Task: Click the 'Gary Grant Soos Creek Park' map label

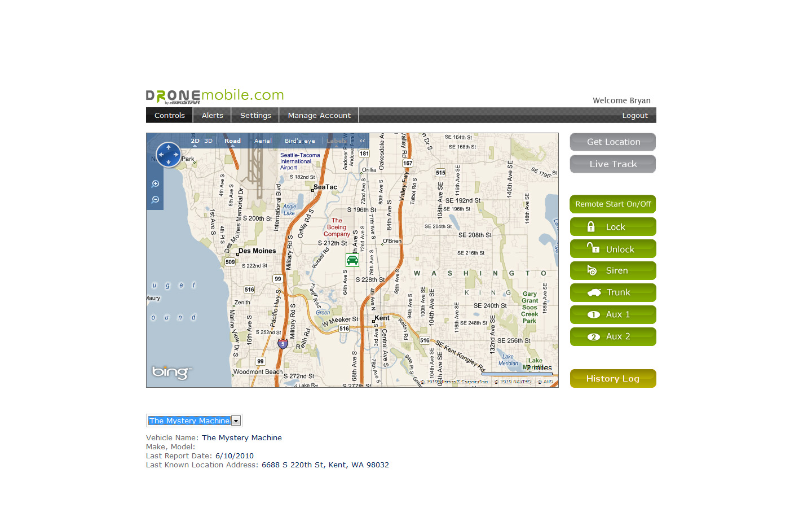Action: (529, 307)
